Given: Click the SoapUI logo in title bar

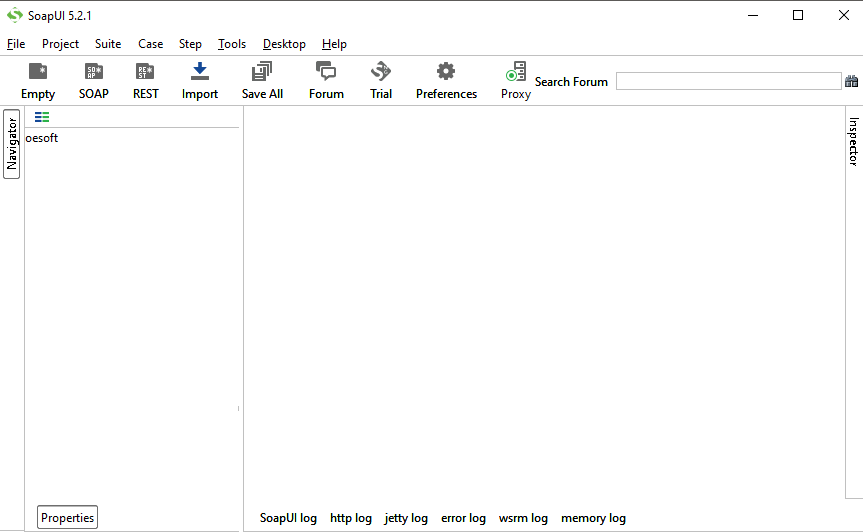Looking at the screenshot, I should pos(15,15).
